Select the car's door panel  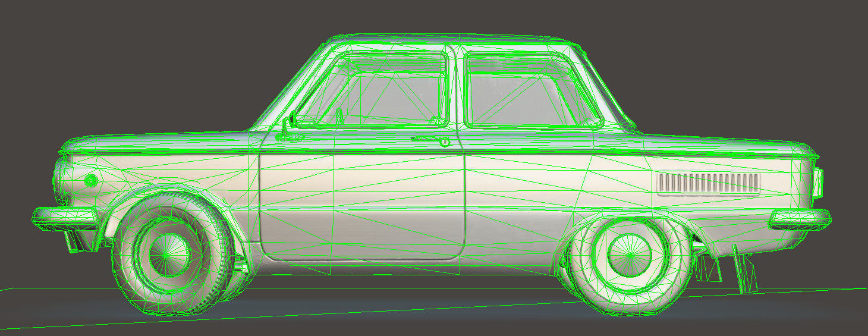pyautogui.click(x=361, y=204)
